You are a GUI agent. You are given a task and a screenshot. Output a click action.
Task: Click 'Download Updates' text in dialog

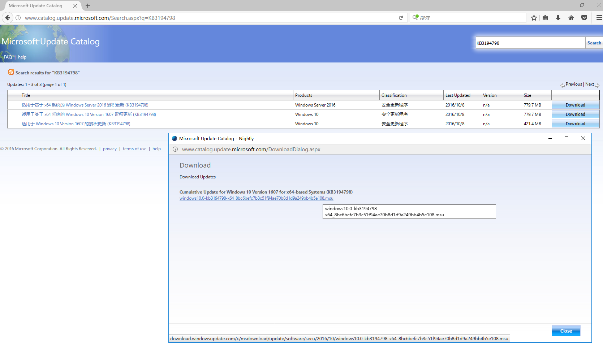tap(198, 177)
